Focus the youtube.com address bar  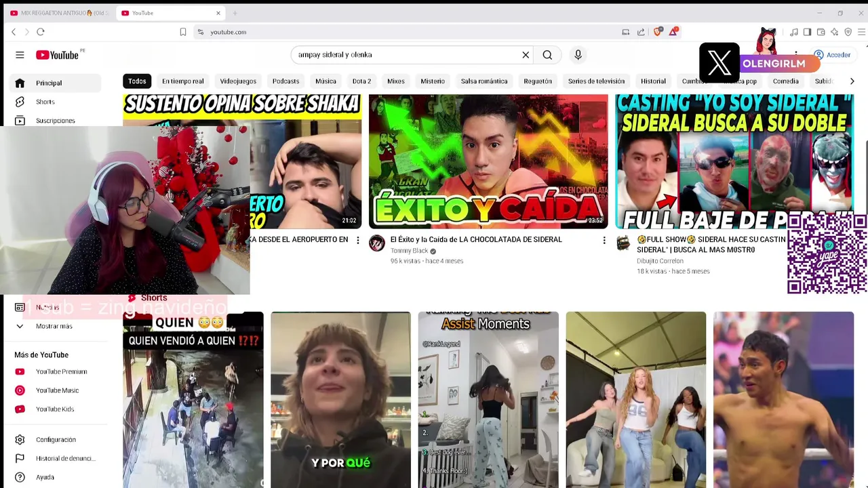pos(407,32)
